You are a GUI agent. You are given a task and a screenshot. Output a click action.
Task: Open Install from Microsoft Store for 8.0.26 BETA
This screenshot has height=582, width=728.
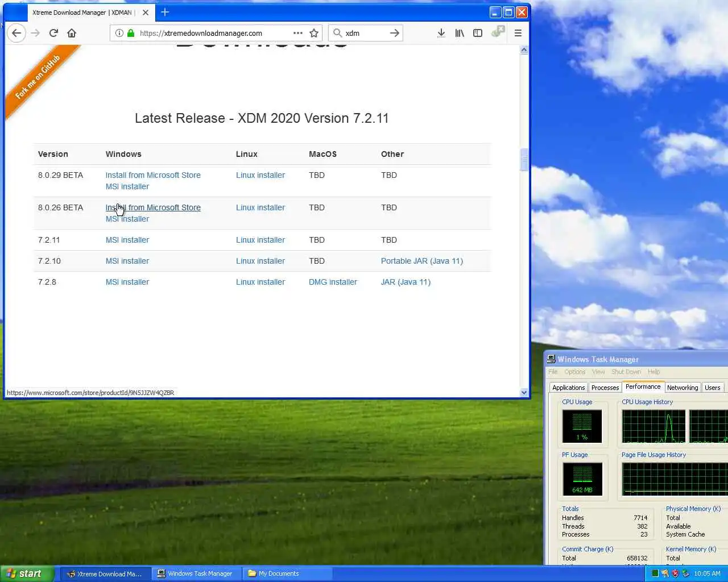(153, 207)
